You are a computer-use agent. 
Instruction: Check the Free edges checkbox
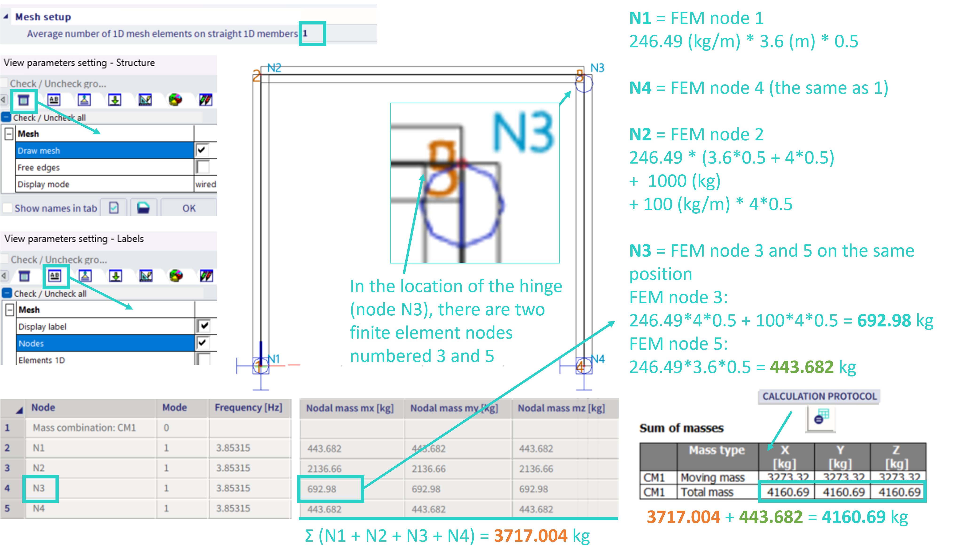coord(203,167)
